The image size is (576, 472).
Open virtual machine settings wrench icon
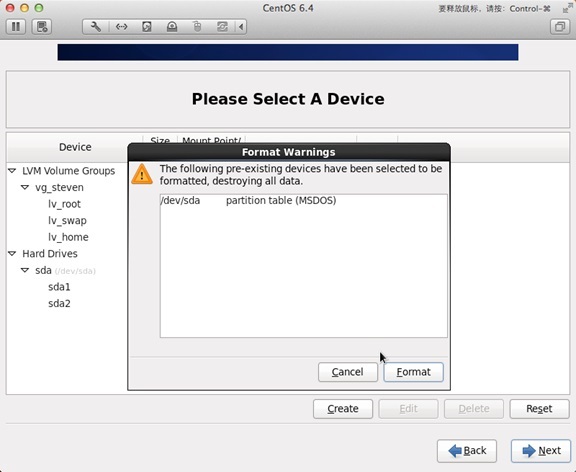click(96, 27)
